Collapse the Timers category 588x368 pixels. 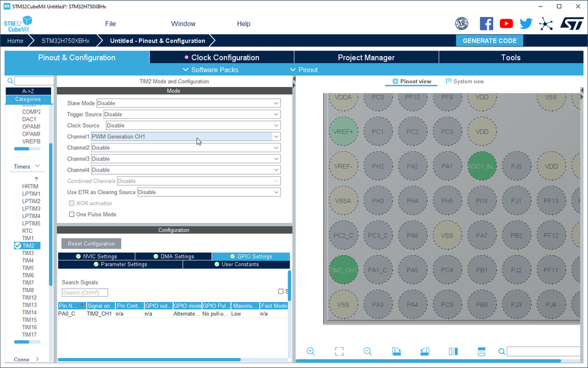click(x=38, y=166)
